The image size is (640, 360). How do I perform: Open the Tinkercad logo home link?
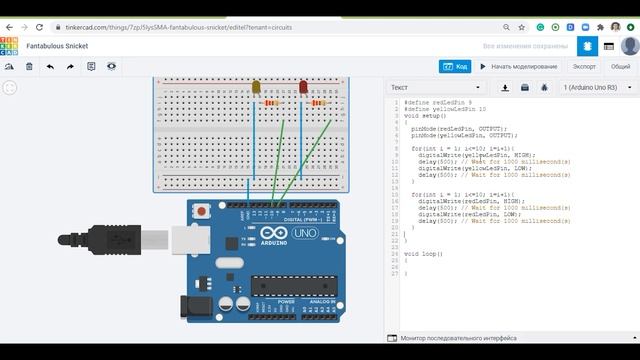(x=9, y=46)
